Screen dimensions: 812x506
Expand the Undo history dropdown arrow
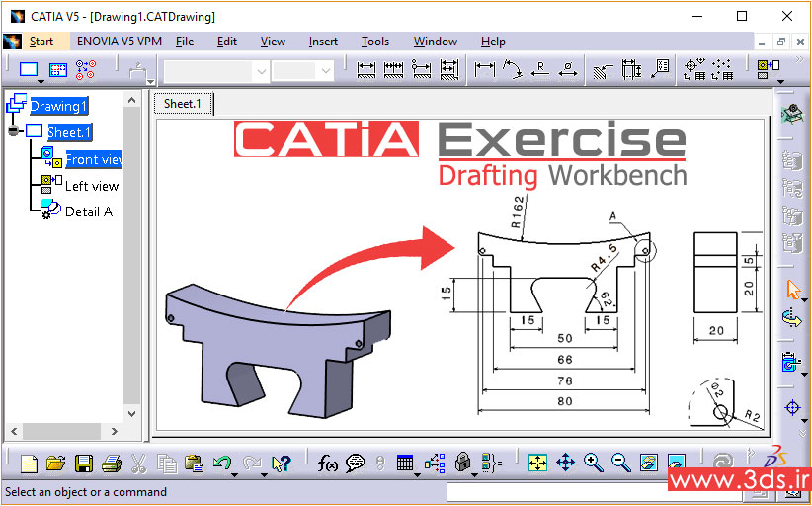tap(234, 475)
